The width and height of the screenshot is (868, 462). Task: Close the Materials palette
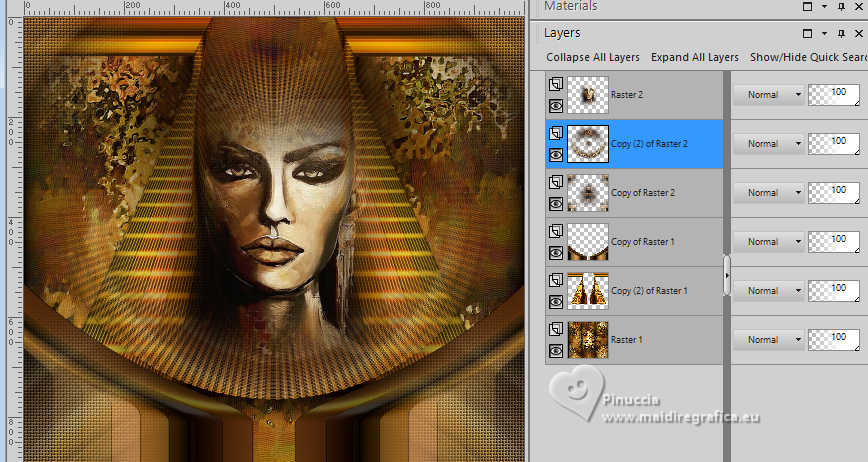click(x=859, y=7)
